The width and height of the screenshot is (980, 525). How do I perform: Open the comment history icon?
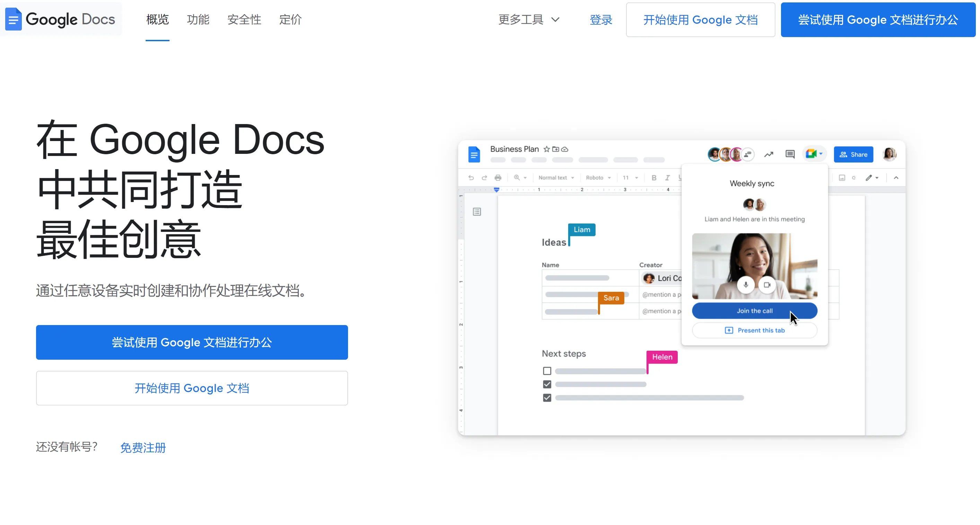(x=790, y=155)
